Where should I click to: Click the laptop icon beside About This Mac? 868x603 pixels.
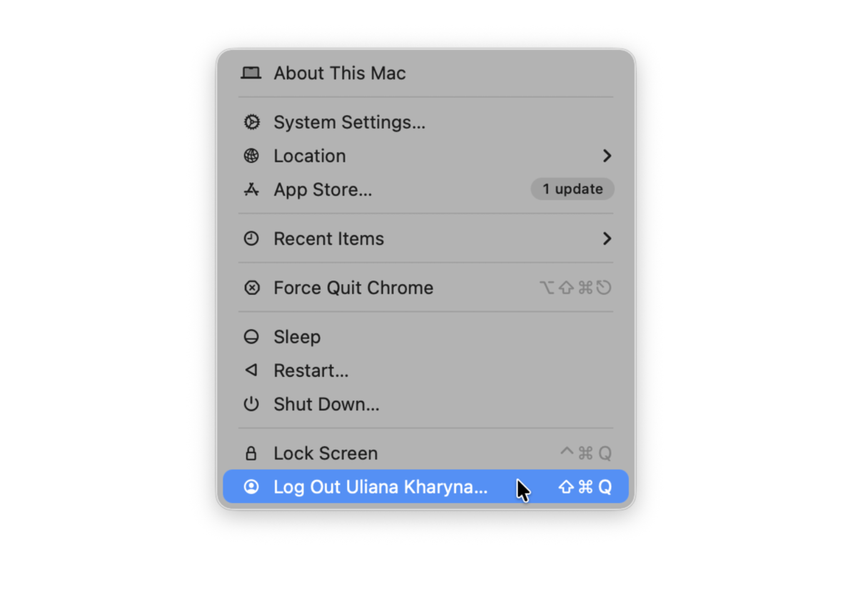tap(251, 73)
